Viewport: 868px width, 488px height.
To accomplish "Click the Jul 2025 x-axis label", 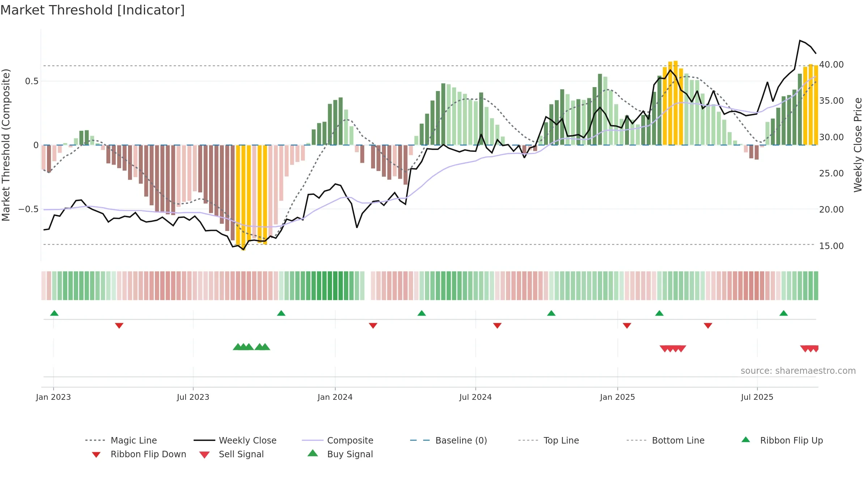I will 757,397.
